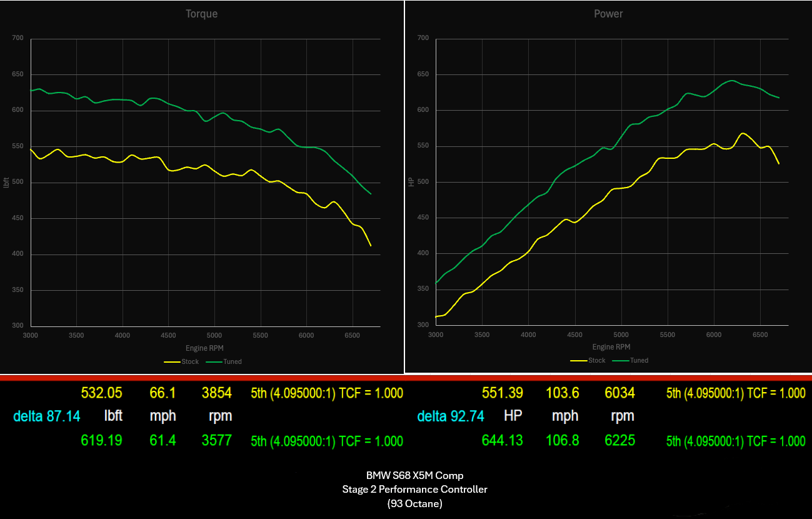This screenshot has width=812, height=519.
Task: Select the delta 87.14 torque readout
Action: pos(47,416)
